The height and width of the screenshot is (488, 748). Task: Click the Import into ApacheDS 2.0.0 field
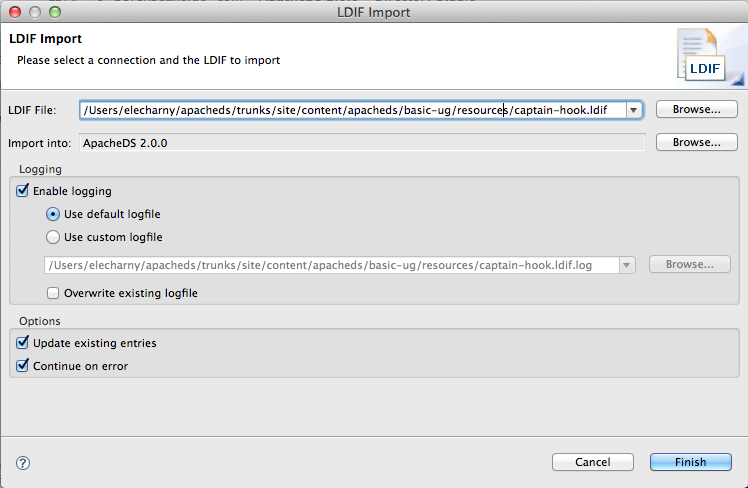click(x=360, y=143)
